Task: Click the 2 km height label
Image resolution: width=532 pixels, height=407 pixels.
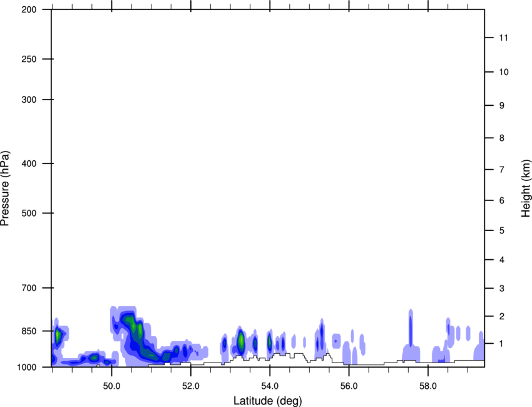Action: click(501, 316)
